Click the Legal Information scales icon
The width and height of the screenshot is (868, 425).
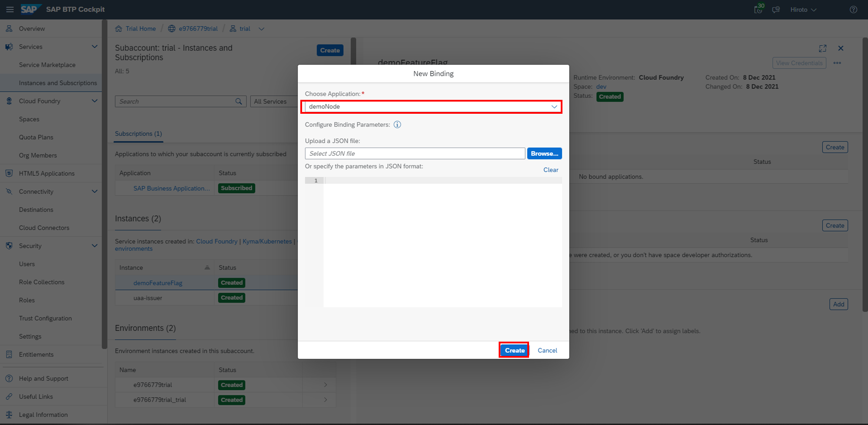pyautogui.click(x=9, y=415)
